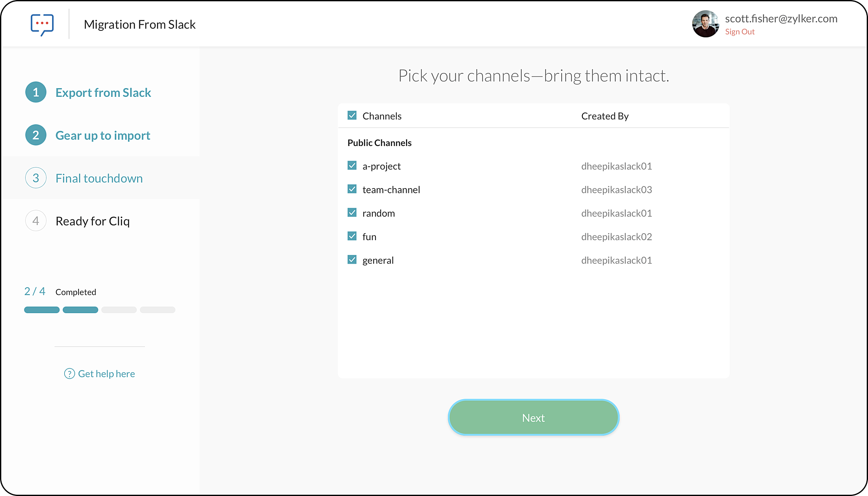Go to Gear up to import step

point(103,136)
